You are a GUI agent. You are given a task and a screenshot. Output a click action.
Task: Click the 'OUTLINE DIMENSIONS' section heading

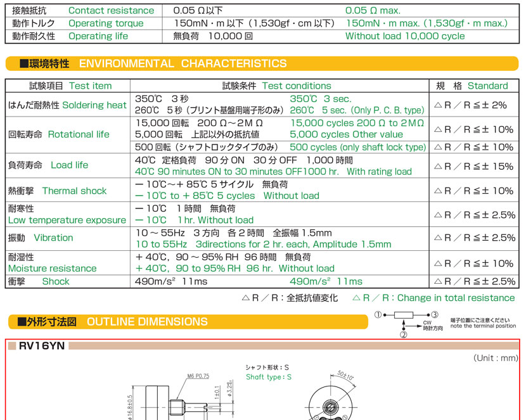[x=147, y=322]
